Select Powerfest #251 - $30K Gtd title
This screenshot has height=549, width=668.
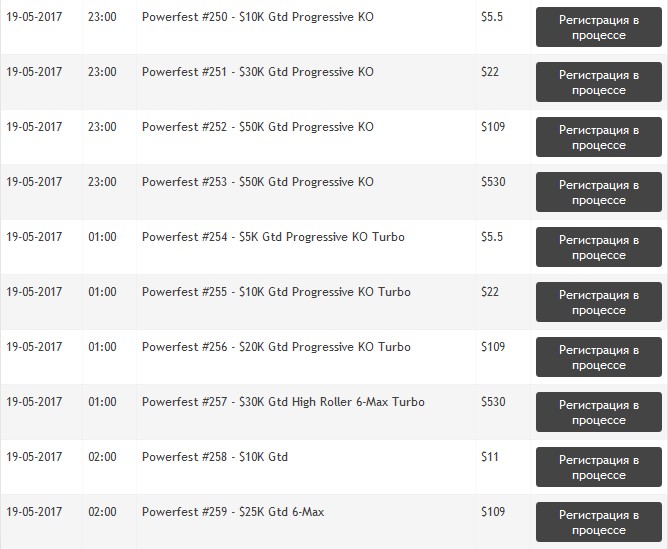pos(258,72)
